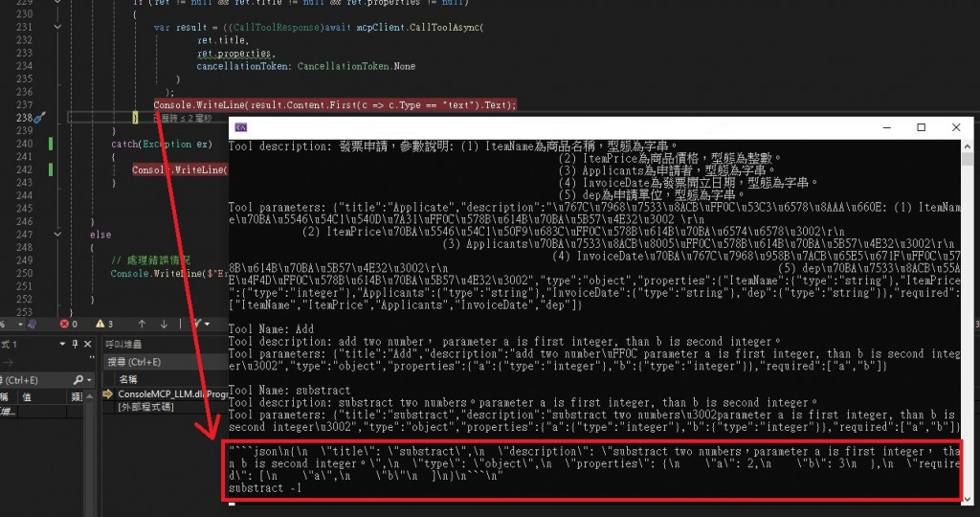The image size is (980, 517).
Task: Click the 'ret.properties,' code line
Action: tap(236, 54)
